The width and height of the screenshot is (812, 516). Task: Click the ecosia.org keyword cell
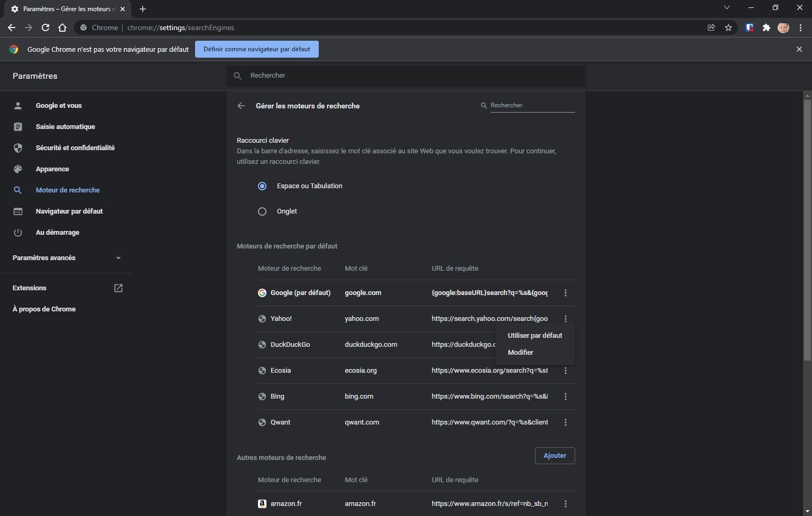pos(361,371)
